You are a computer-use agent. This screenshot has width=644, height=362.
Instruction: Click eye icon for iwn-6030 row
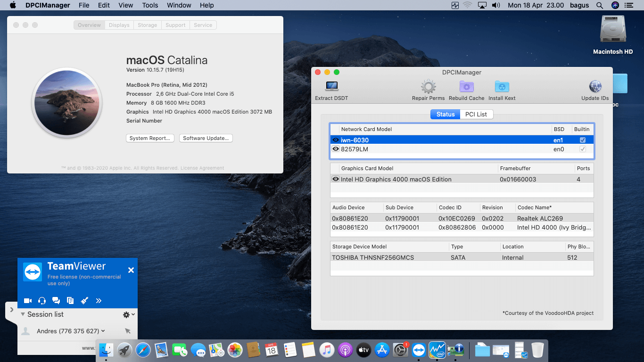(336, 140)
